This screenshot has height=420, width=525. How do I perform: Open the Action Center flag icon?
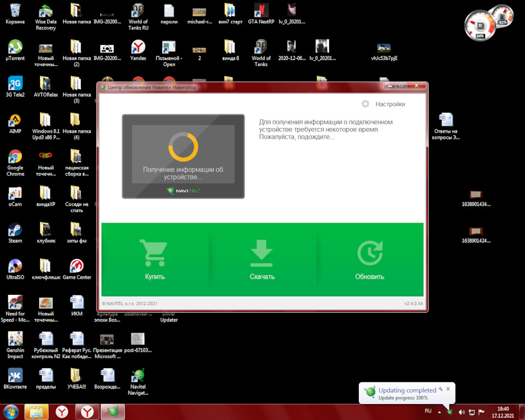tap(481, 412)
